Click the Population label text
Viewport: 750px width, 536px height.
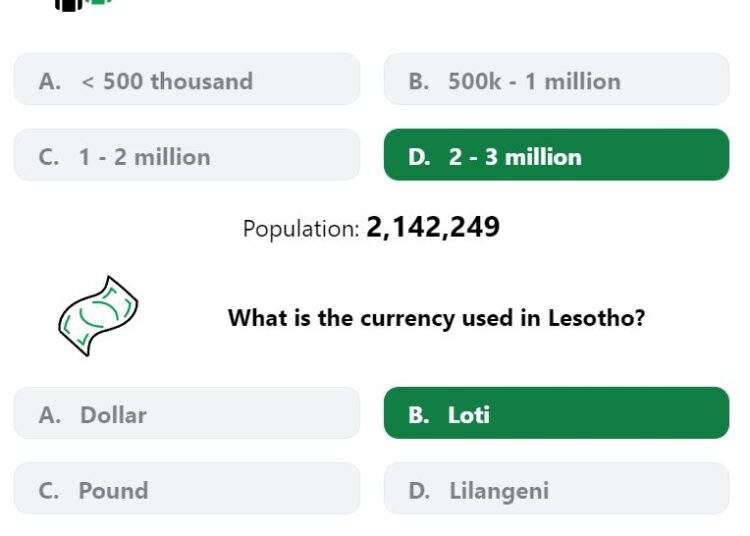point(301,229)
